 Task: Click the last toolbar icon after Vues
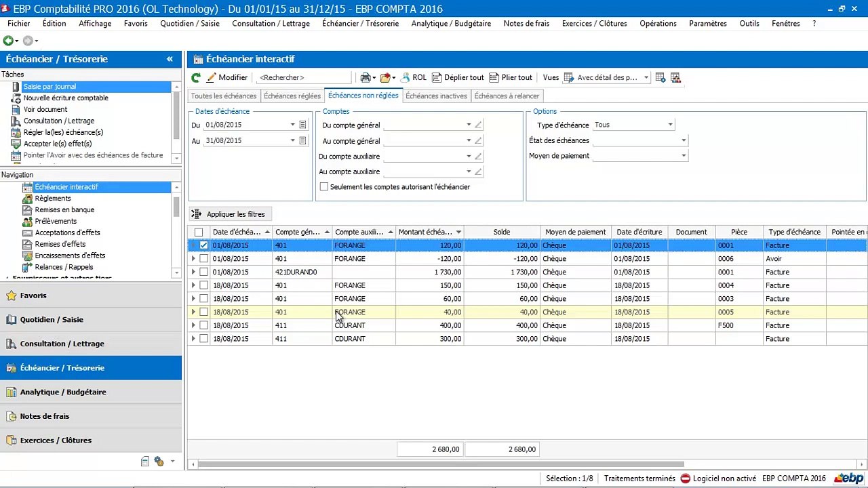(x=675, y=78)
